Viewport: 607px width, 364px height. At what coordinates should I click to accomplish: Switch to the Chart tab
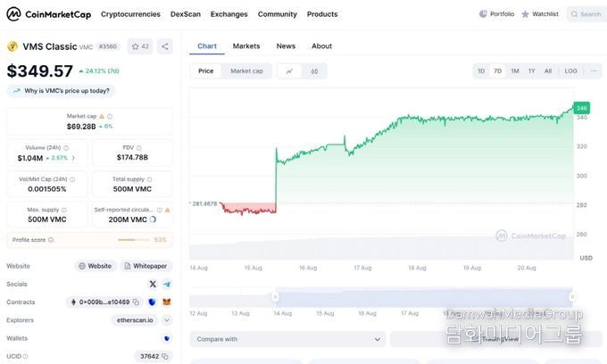pyautogui.click(x=207, y=46)
